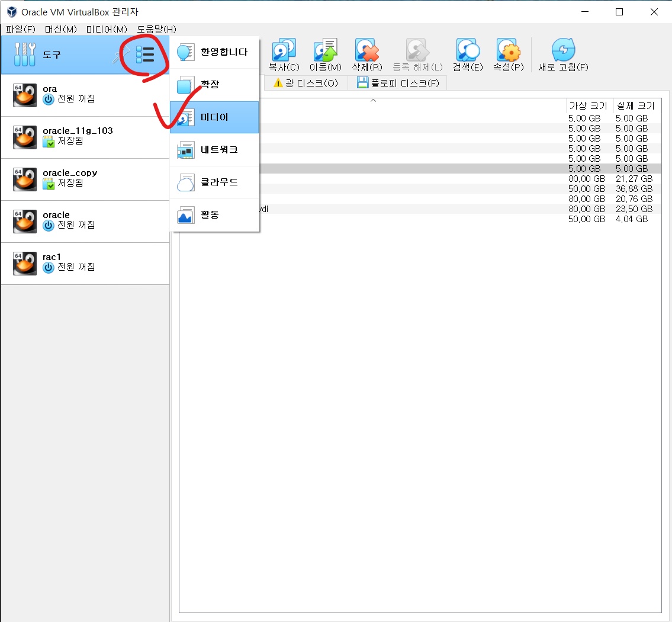Open the 도움말(H) help menu
672x622 pixels.
pos(156,29)
